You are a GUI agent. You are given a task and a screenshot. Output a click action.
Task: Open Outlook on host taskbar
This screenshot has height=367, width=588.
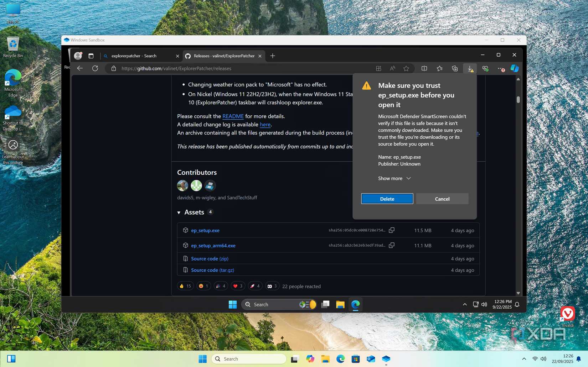[371, 359]
